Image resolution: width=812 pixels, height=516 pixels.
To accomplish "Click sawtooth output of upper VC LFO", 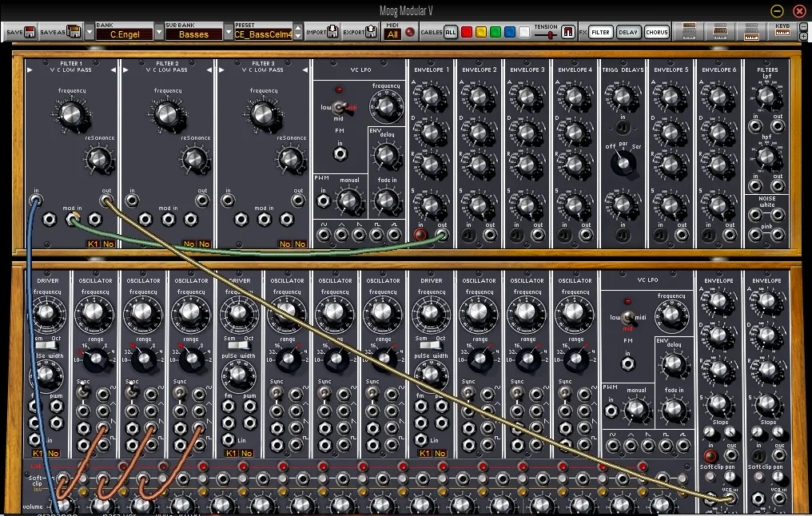I will click(359, 235).
